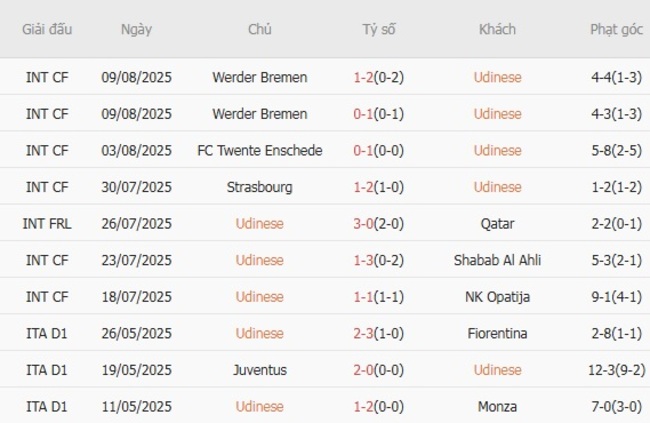Screen dimensions: 650x423
Task: Select the 7-0(3-0) corner stat
Action: point(616,406)
